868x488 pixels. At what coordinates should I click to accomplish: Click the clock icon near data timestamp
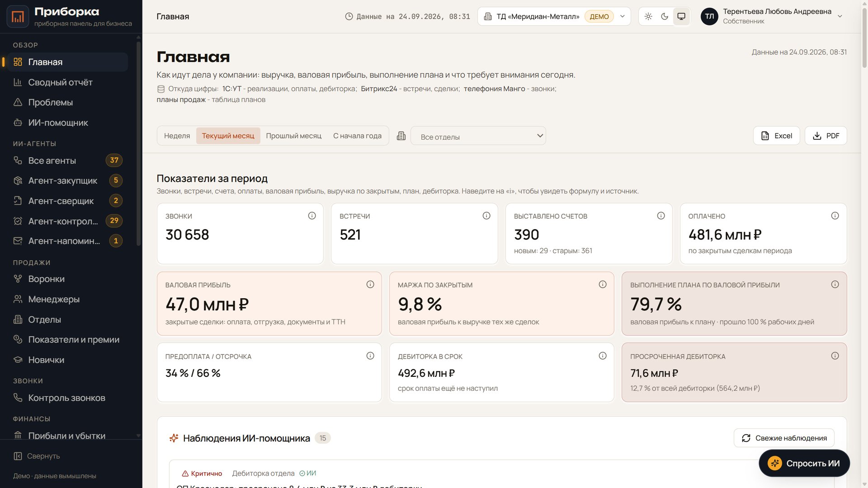coord(349,17)
